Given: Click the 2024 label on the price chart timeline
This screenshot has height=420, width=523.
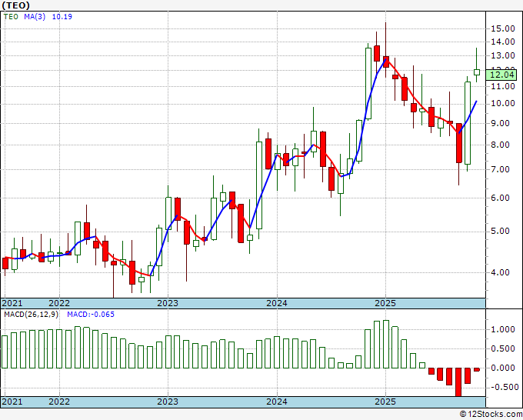Looking at the screenshot, I should tap(277, 303).
